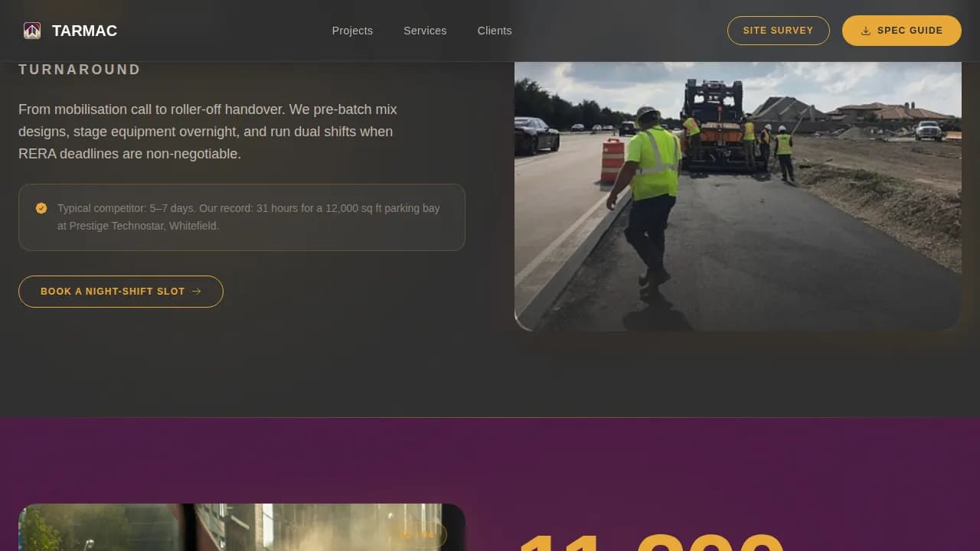Go to the Services nav item
Screen dimensions: 980x551
[425, 31]
